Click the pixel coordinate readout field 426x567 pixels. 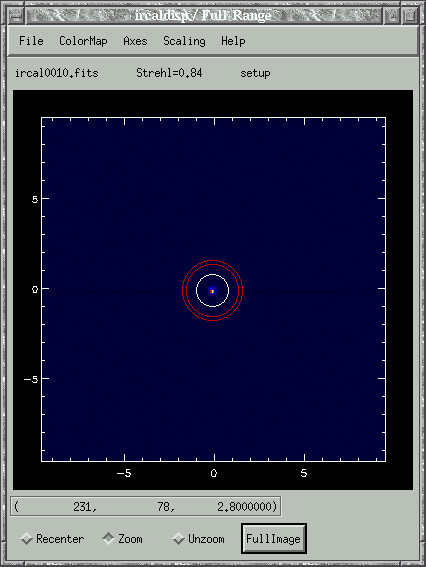146,506
